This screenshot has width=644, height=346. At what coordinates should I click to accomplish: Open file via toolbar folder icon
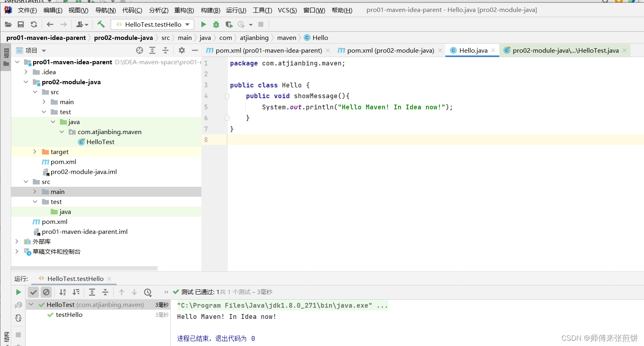click(x=8, y=24)
